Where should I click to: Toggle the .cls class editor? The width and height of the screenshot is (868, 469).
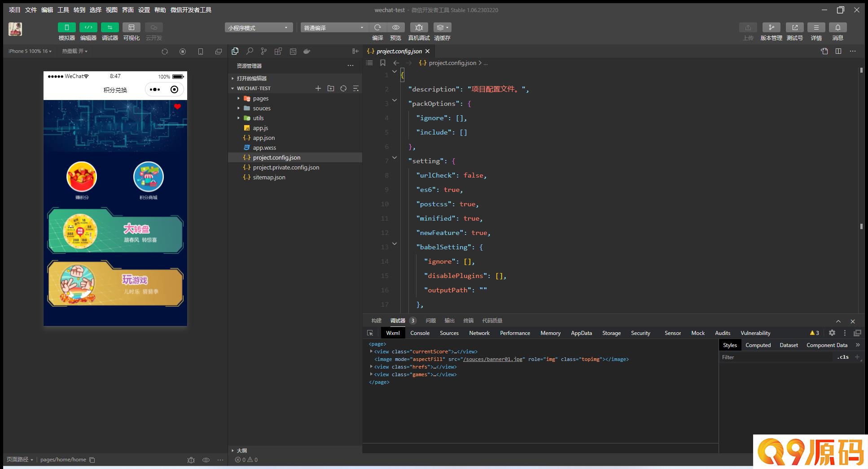click(843, 357)
